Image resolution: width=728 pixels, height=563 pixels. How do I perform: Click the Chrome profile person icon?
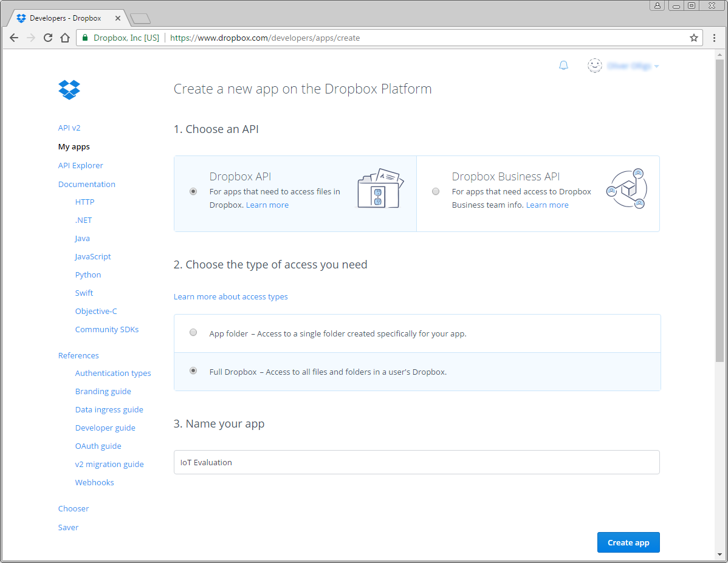[x=657, y=5]
